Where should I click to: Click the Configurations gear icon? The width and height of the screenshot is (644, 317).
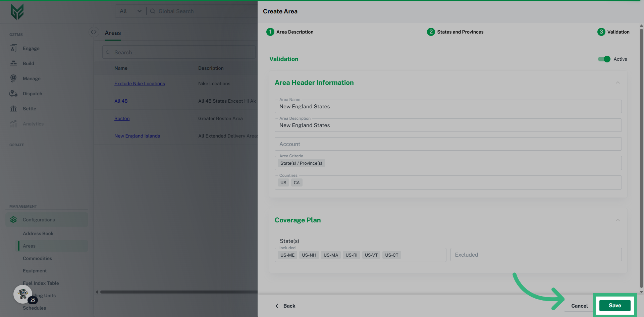pyautogui.click(x=13, y=220)
